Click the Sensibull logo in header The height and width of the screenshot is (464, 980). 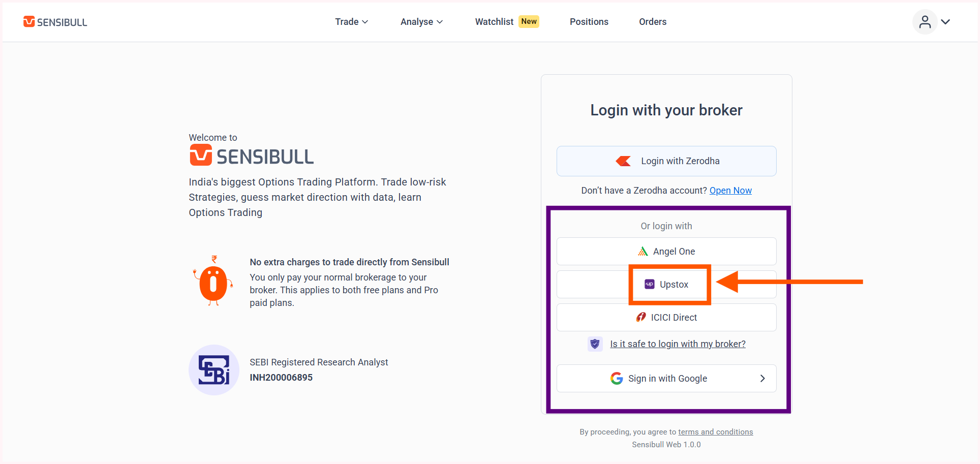(55, 22)
